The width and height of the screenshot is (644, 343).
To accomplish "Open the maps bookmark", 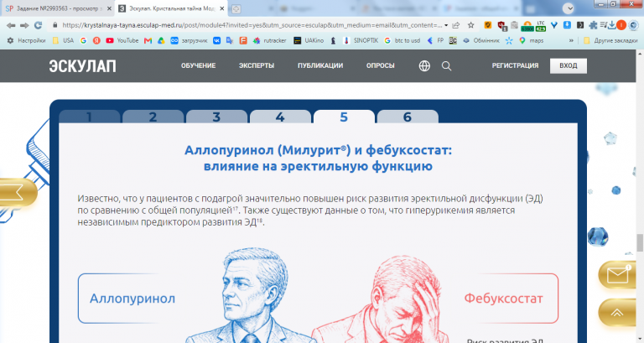I will (x=531, y=40).
